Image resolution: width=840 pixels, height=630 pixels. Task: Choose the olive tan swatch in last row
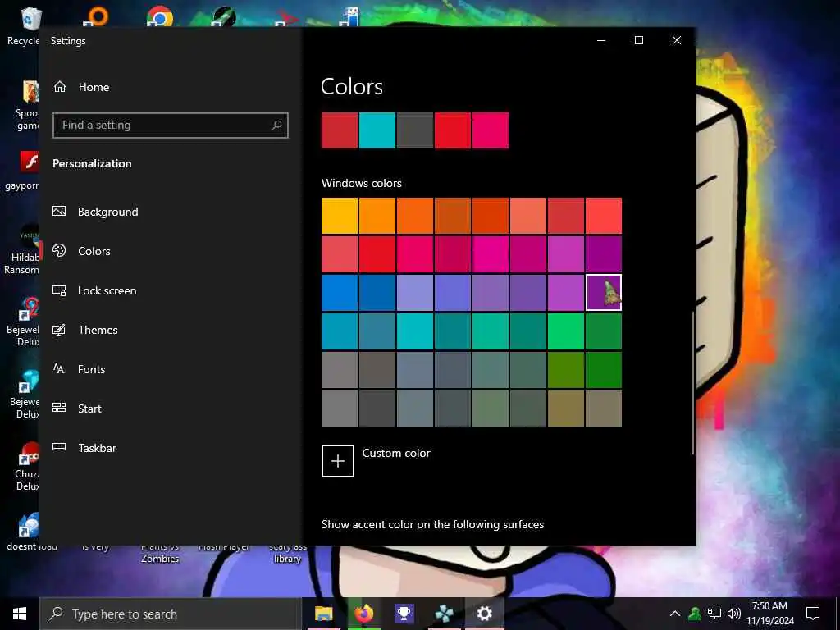[566, 409]
